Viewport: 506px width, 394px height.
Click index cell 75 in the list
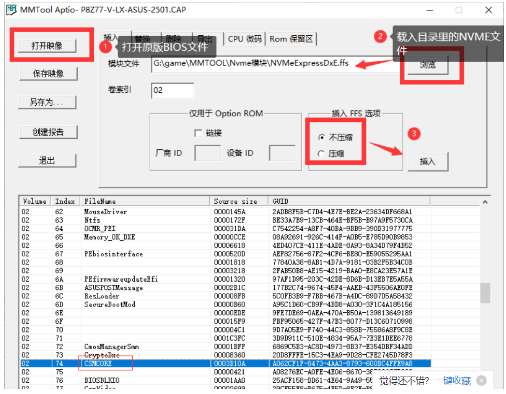tap(59, 372)
